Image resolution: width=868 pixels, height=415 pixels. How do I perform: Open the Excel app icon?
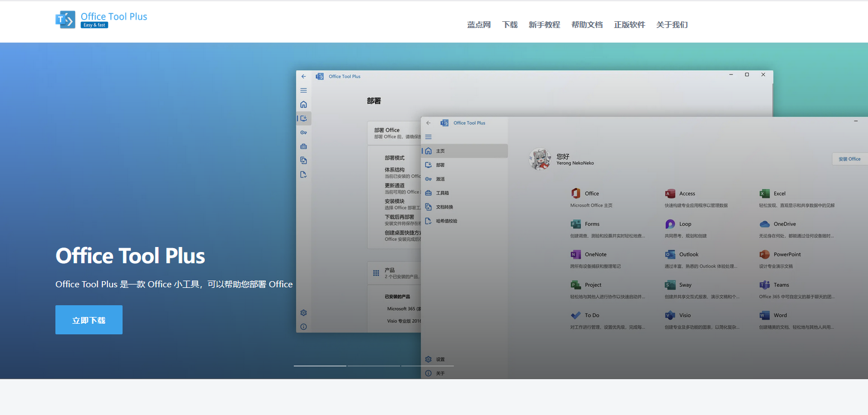click(x=764, y=193)
